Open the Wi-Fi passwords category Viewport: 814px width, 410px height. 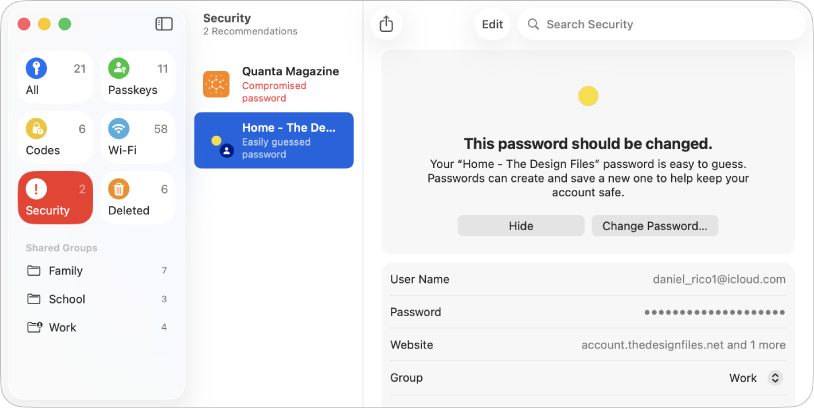tap(138, 138)
